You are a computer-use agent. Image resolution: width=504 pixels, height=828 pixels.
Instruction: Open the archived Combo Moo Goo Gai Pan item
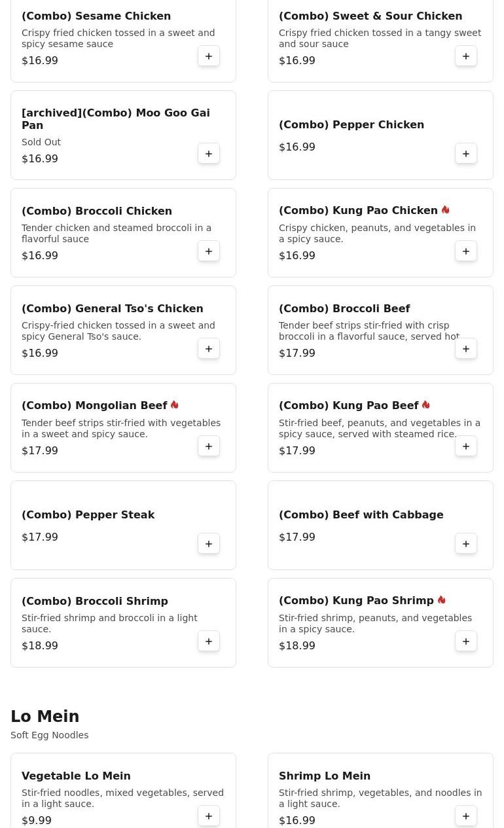point(116,119)
